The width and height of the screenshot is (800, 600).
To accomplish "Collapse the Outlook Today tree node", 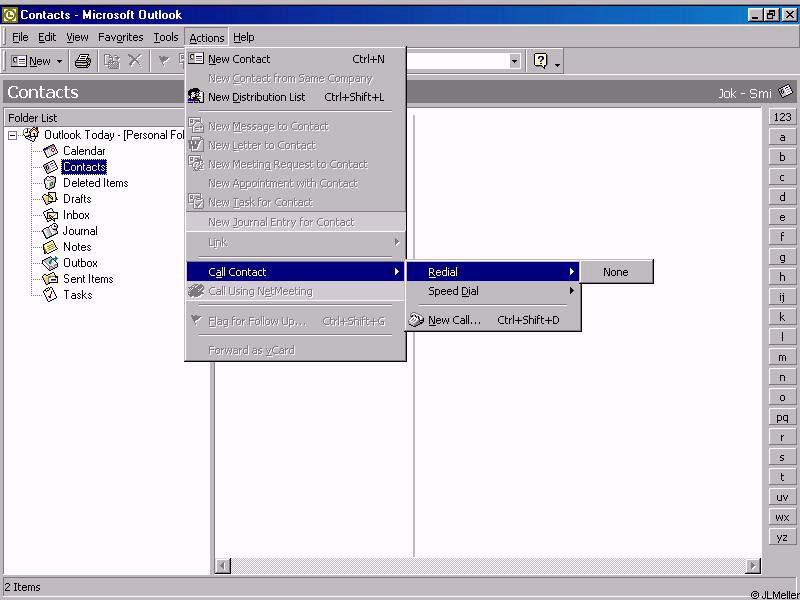I will click(13, 136).
